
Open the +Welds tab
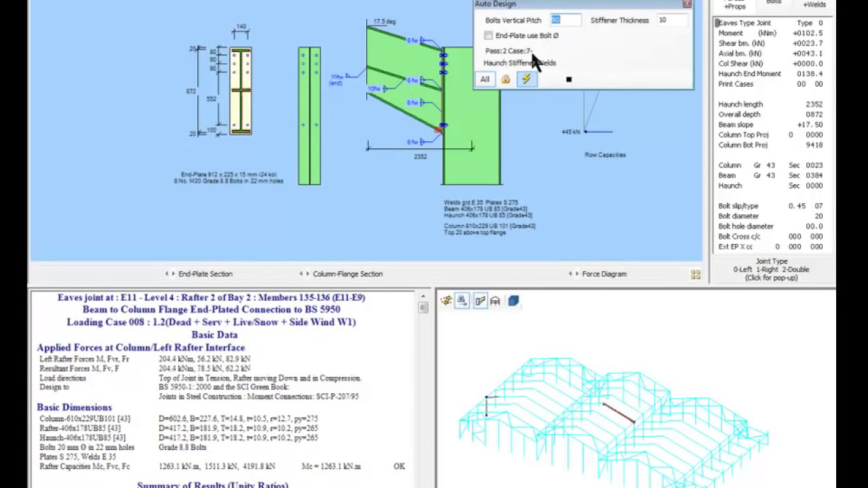814,5
